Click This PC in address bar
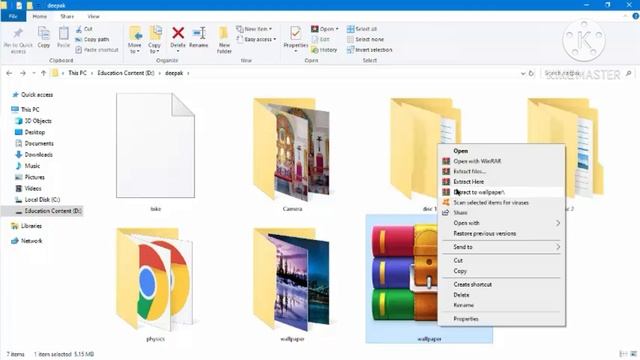Screen dimensions: 640x360 pyautogui.click(x=77, y=73)
